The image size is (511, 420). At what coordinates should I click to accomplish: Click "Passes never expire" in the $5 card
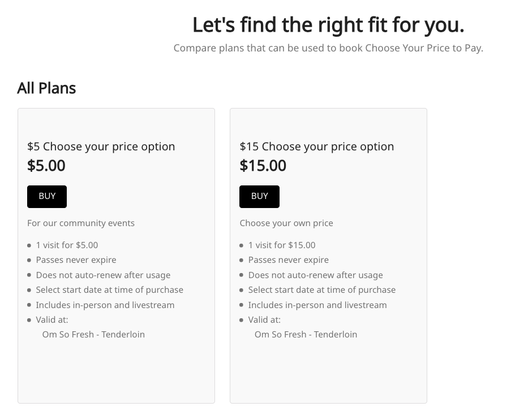point(76,260)
